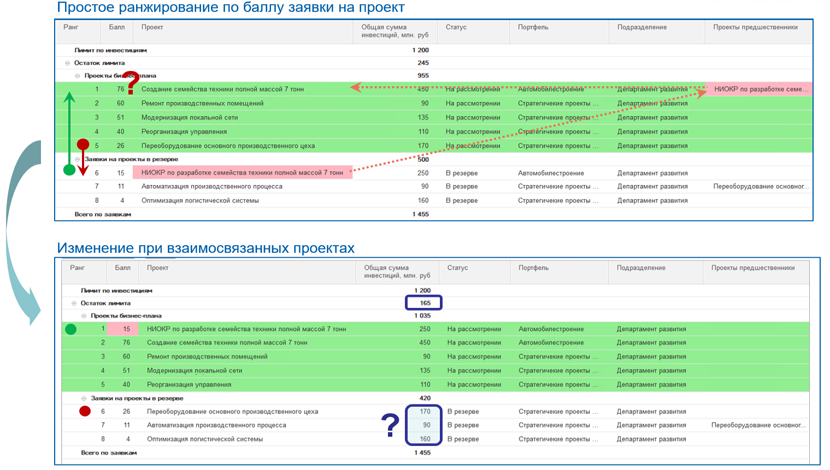Viewport: 830px width, 470px height.
Task: Click the red question mark icon
Action: (x=132, y=83)
